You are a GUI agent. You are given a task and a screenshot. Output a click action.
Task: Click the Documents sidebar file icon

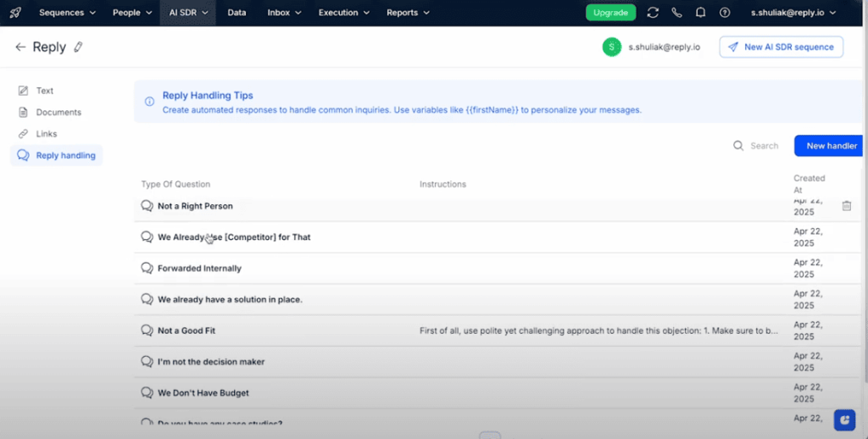[x=23, y=113]
